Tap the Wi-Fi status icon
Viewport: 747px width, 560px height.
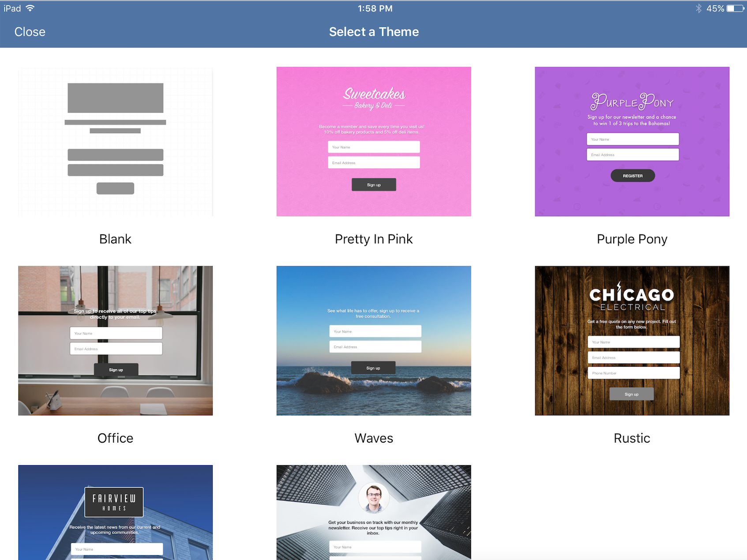click(30, 8)
